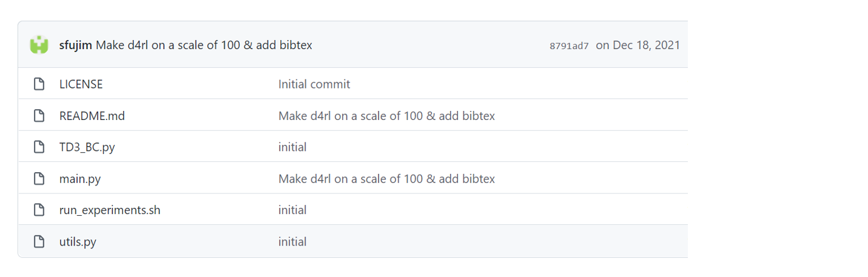The image size is (868, 277).
Task: Click the file icon beside run_experiments.sh
Action: 39,210
